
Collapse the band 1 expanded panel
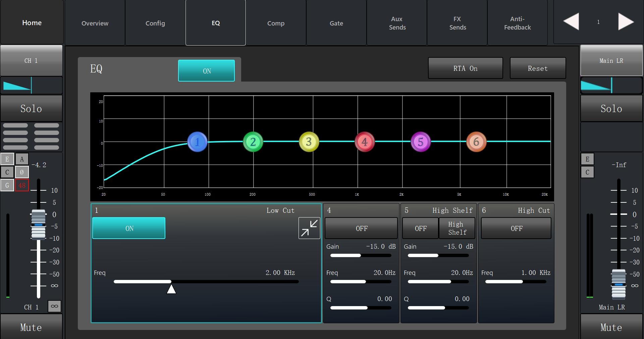tap(309, 228)
